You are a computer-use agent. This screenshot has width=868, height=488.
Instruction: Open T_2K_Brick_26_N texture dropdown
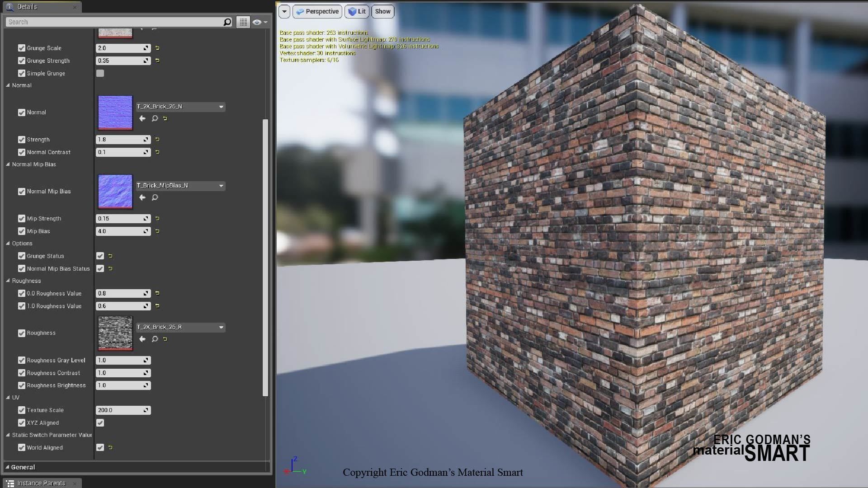[x=180, y=107]
